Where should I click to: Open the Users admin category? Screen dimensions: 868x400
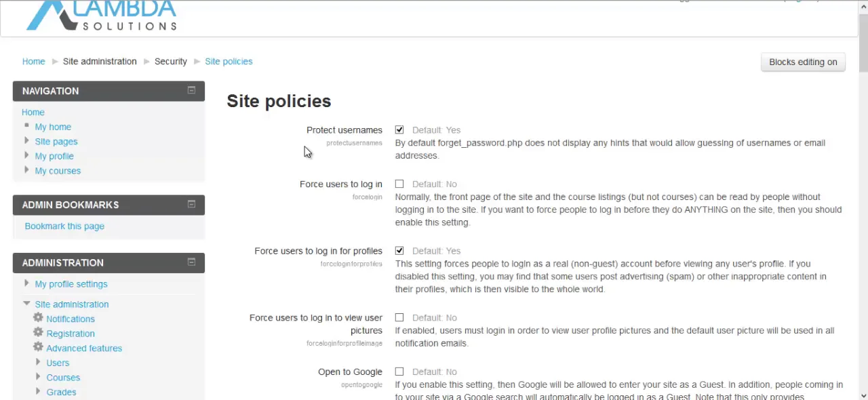58,363
